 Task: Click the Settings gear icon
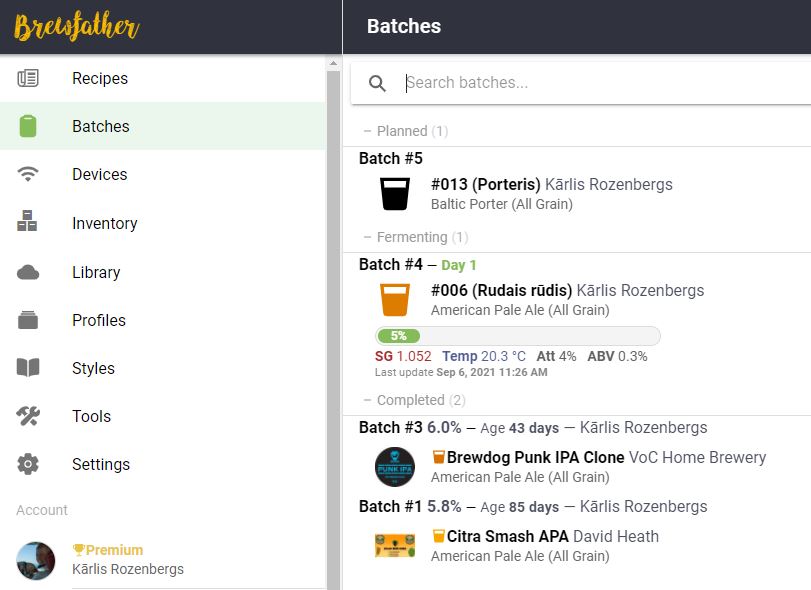coord(28,464)
